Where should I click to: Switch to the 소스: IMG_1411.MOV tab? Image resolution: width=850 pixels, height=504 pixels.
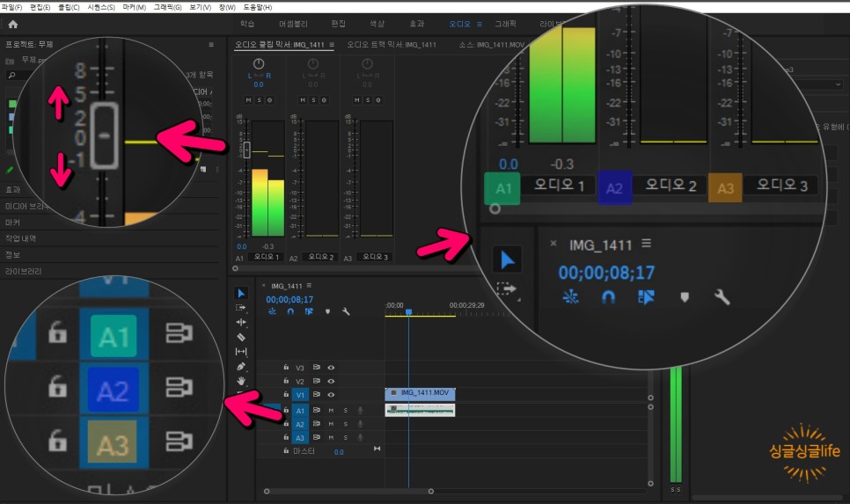click(492, 45)
